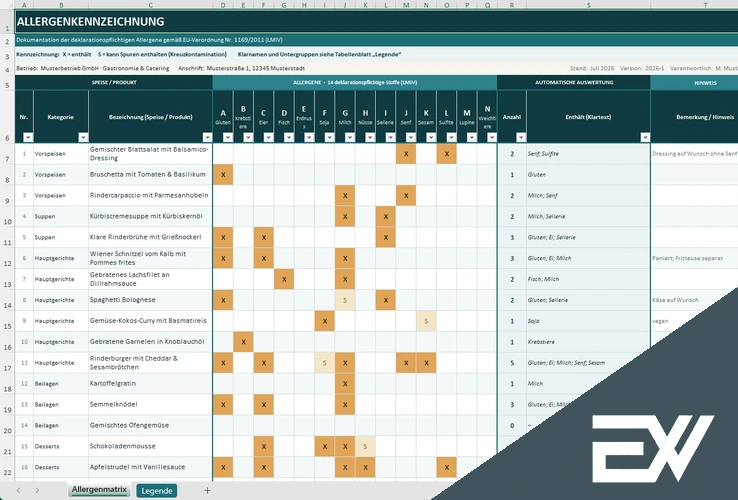Select the Dokumentation LMIV subtitle row

[x=377, y=40]
